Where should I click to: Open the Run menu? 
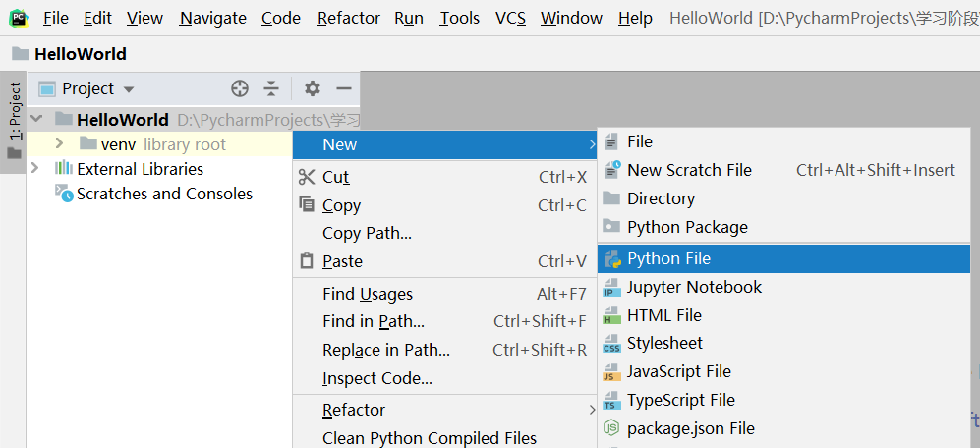tap(409, 18)
